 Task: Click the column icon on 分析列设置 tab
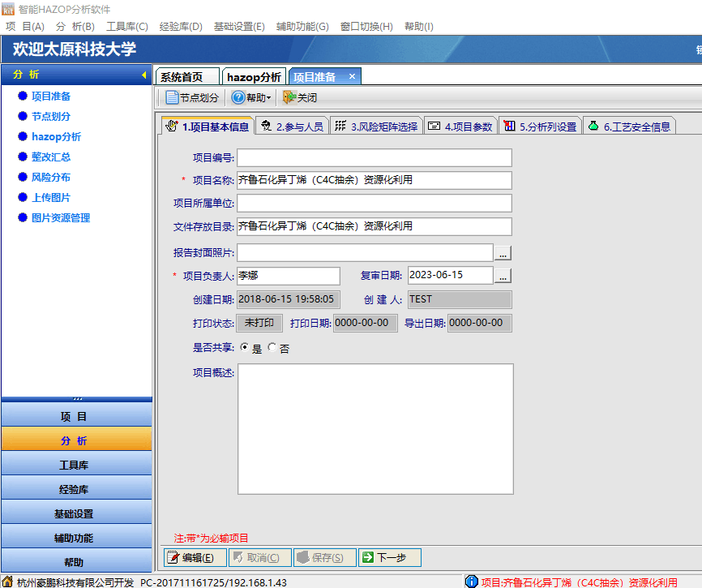click(509, 126)
